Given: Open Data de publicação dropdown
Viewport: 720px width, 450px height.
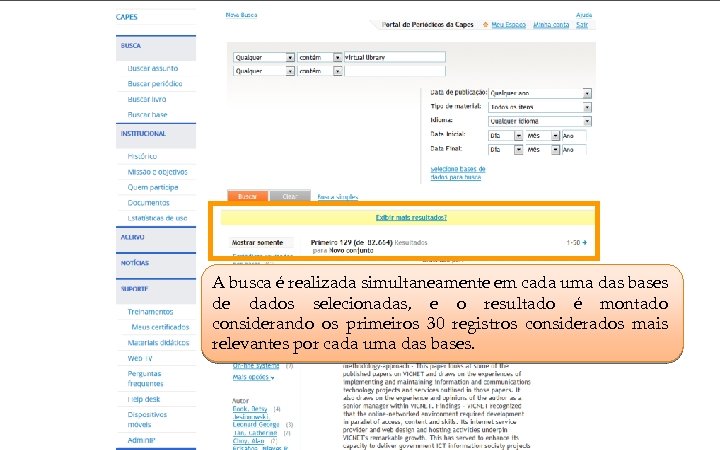Looking at the screenshot, I should pos(540,93).
